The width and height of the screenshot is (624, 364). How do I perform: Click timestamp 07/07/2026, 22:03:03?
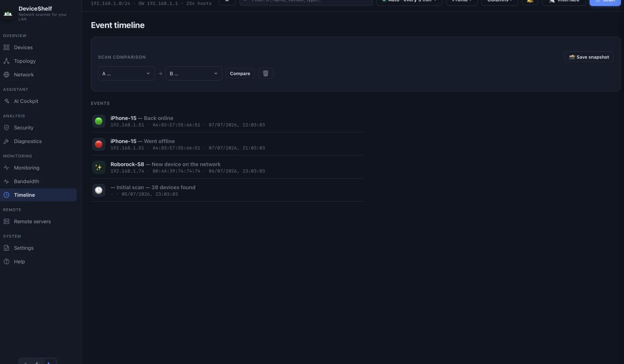[x=237, y=125]
